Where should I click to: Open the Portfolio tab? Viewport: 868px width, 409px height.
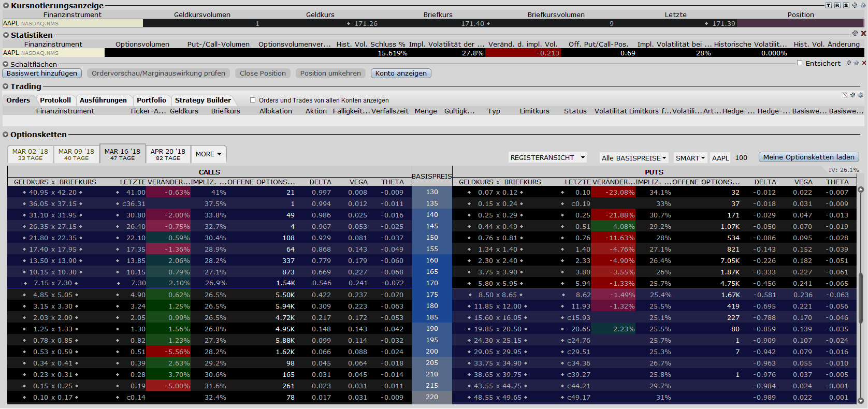(151, 100)
